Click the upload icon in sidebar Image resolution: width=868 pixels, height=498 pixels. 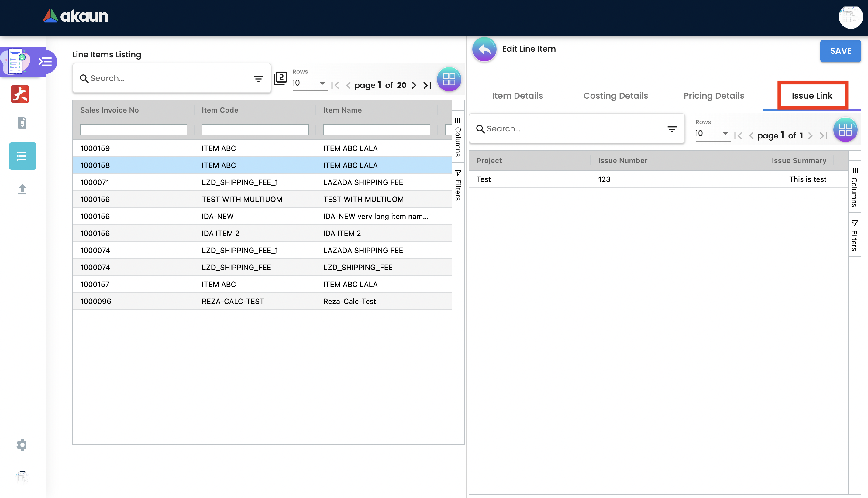22,189
